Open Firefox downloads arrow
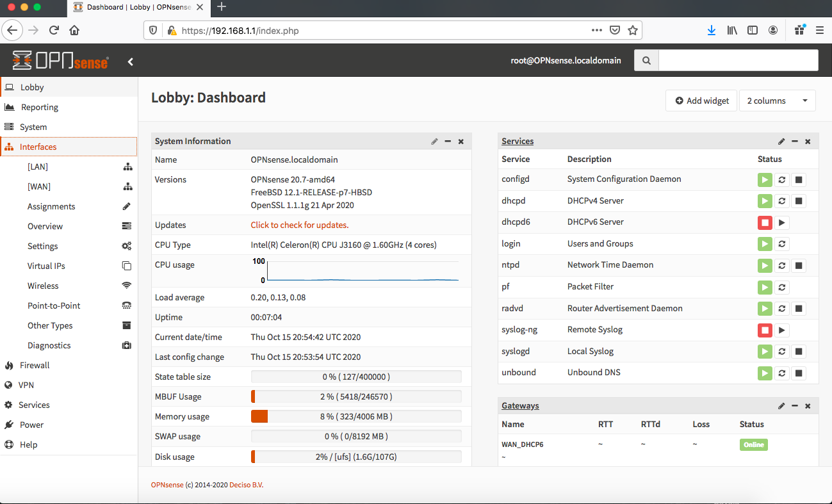 coord(712,30)
